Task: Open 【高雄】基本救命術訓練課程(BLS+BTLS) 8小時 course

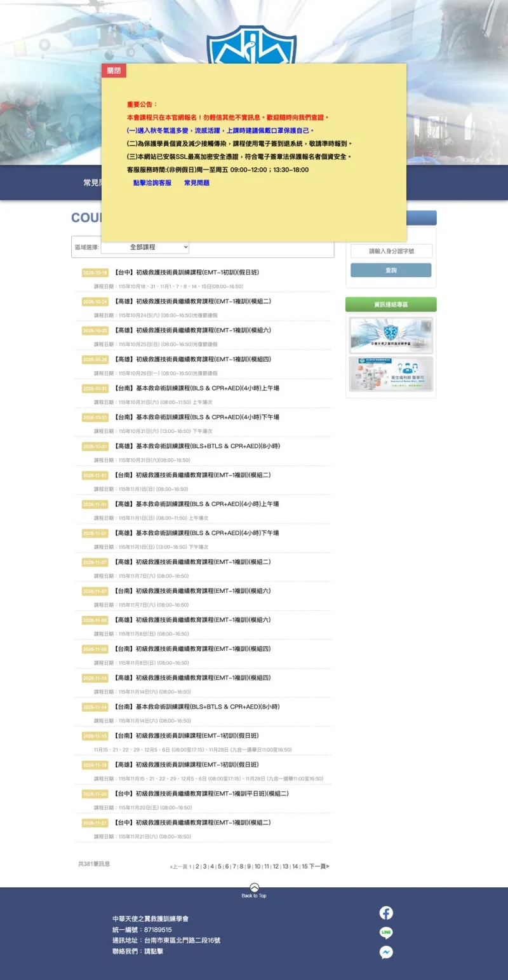Action: pyautogui.click(x=197, y=446)
